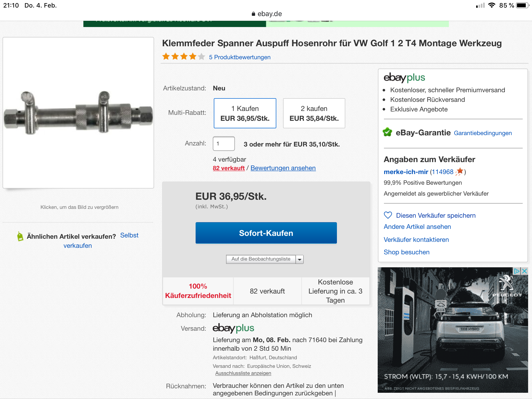Click the Anzahl quantity input field
Image resolution: width=532 pixels, height=399 pixels.
[x=224, y=144]
